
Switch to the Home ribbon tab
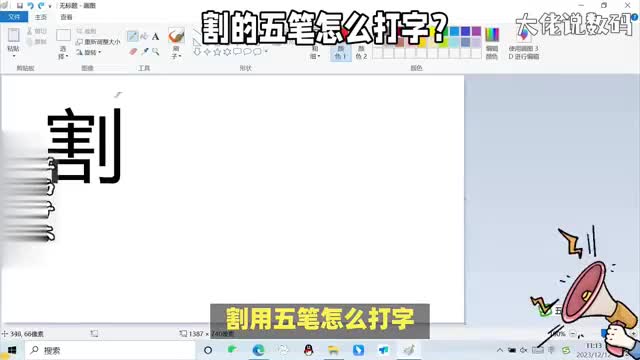click(x=41, y=17)
